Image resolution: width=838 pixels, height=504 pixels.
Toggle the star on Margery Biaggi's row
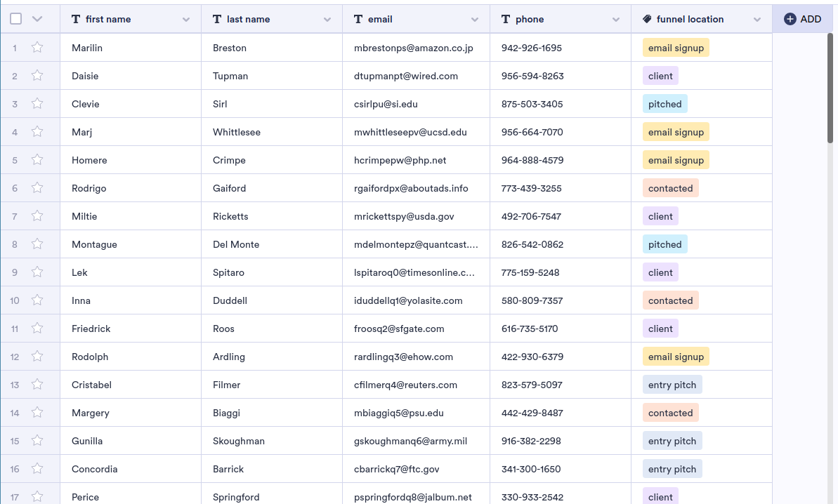click(37, 413)
